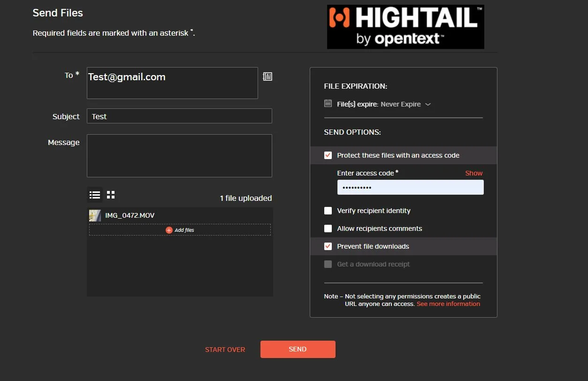588x381 pixels.
Task: Focus the To recipient email field
Action: point(172,83)
